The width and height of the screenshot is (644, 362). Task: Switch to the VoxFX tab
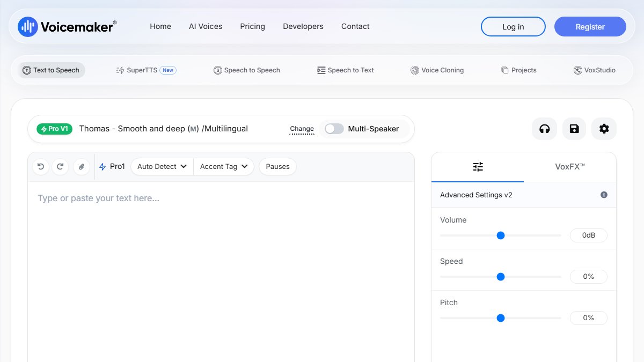(570, 167)
